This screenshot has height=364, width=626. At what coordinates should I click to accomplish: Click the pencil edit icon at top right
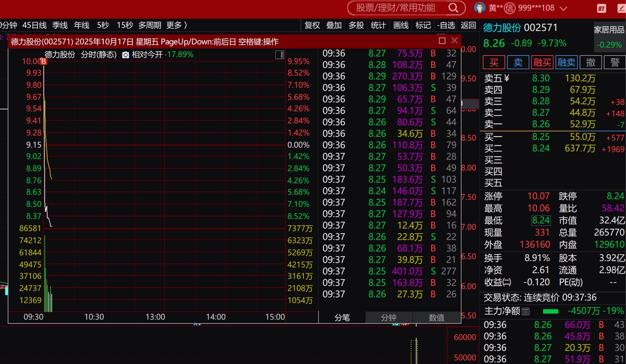pyautogui.click(x=621, y=8)
